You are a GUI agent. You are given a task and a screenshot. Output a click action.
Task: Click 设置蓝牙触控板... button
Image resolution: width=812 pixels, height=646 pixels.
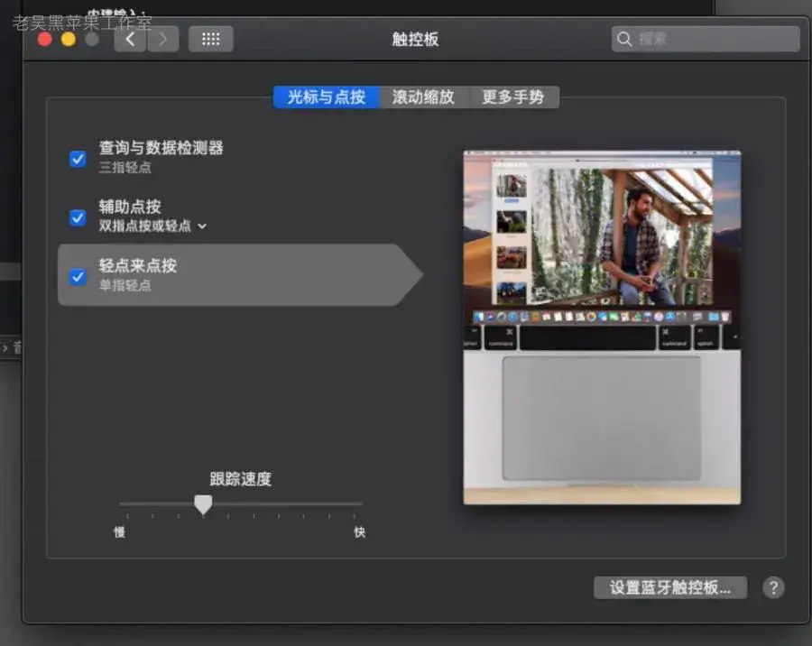point(670,587)
